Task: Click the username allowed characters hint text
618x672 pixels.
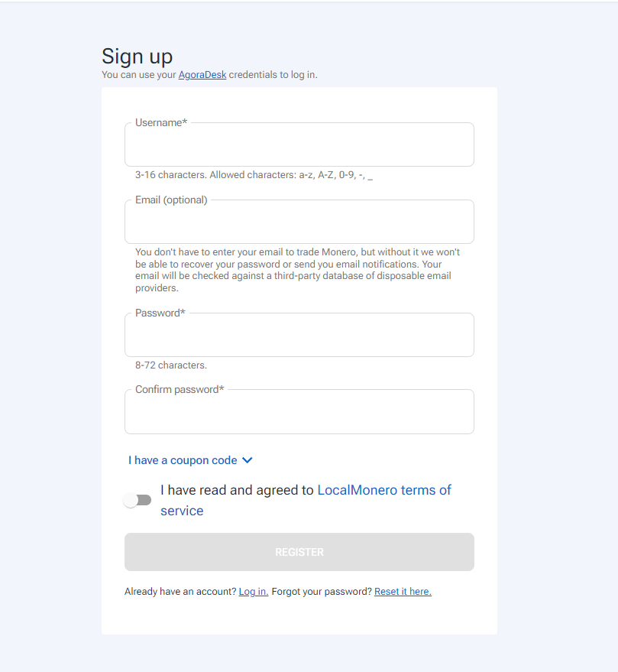Action: point(254,175)
